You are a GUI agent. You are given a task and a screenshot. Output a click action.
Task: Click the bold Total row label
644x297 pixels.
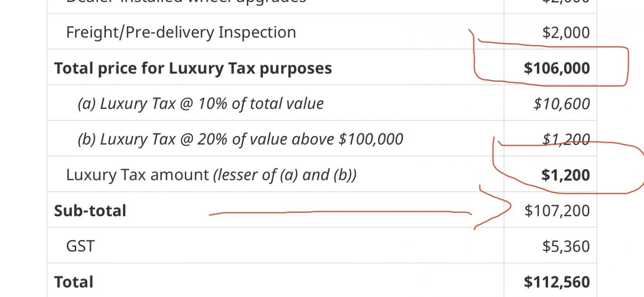coord(74,282)
